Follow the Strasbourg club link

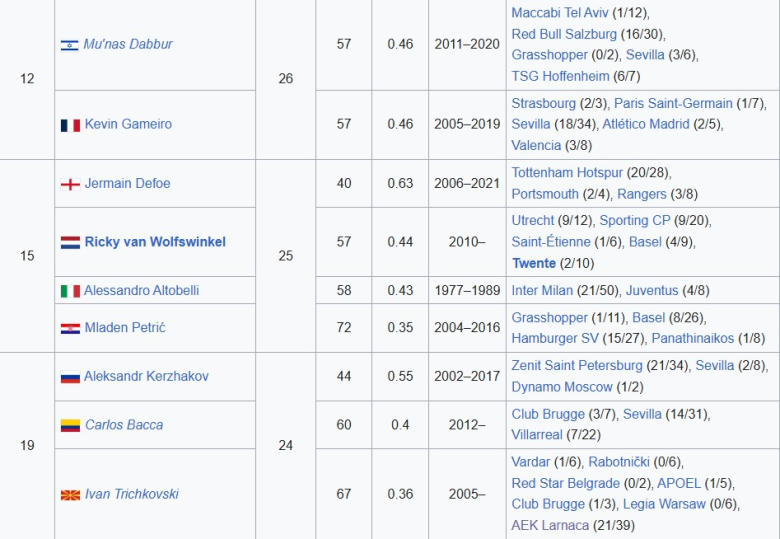(543, 103)
